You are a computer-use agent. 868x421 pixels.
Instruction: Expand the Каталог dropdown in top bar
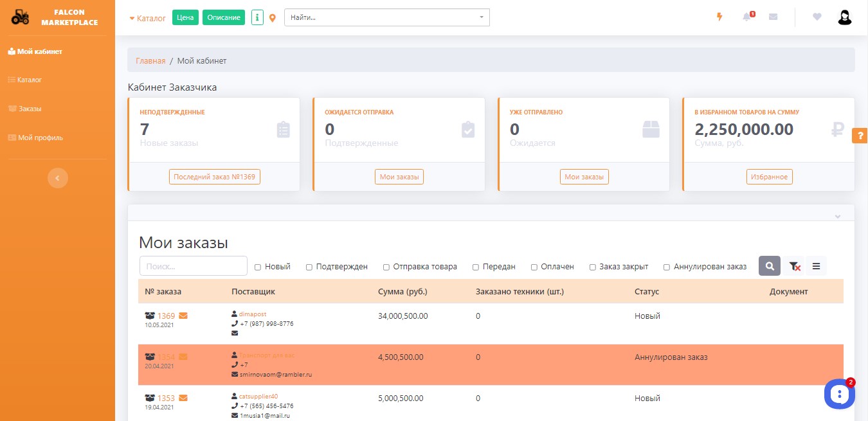147,18
